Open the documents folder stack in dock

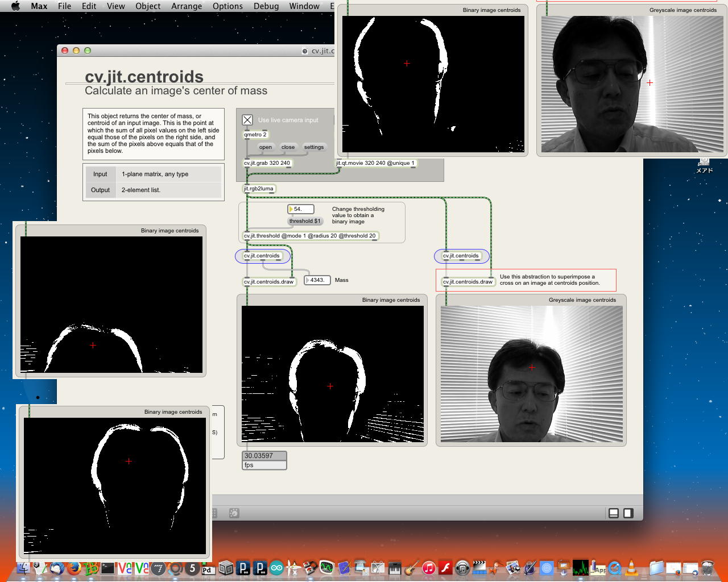click(x=656, y=567)
